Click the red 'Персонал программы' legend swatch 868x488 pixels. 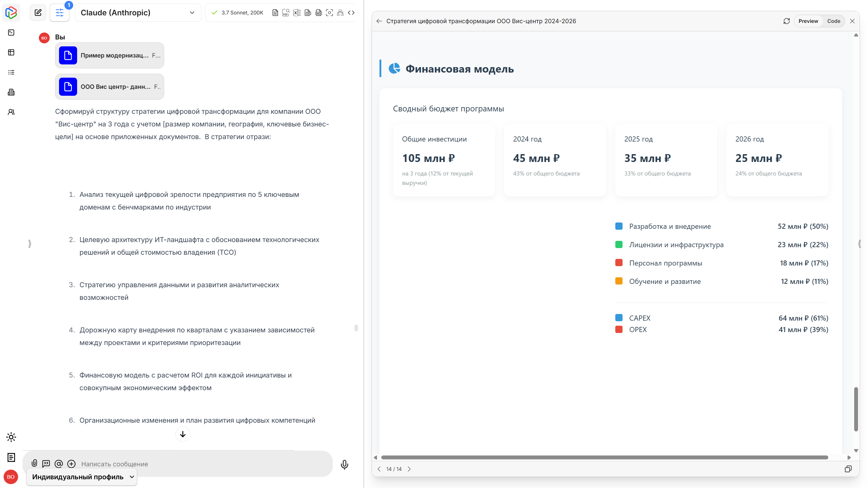click(619, 263)
